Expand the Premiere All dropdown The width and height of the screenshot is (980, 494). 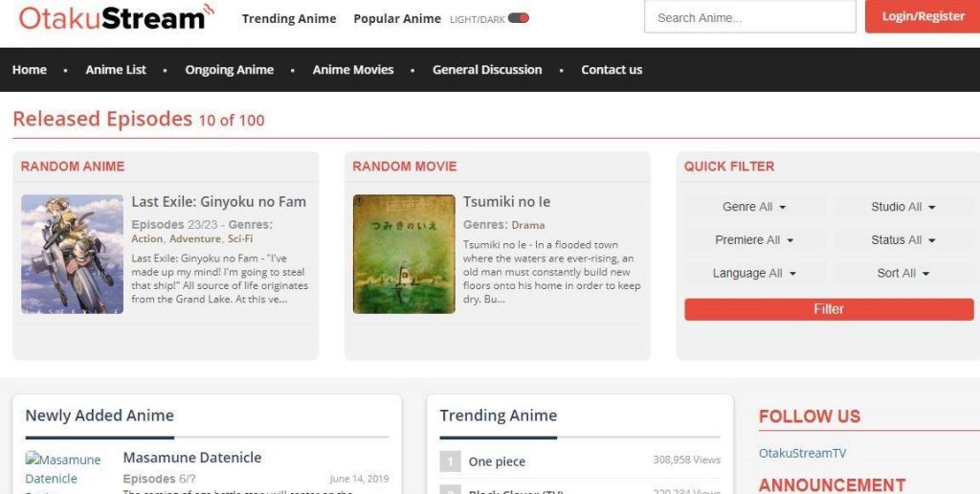[754, 240]
